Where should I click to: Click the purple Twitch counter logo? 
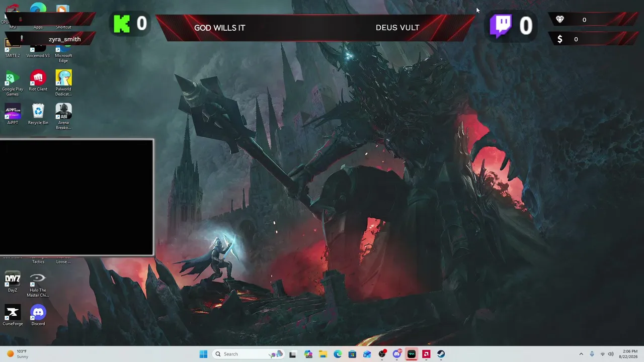501,26
